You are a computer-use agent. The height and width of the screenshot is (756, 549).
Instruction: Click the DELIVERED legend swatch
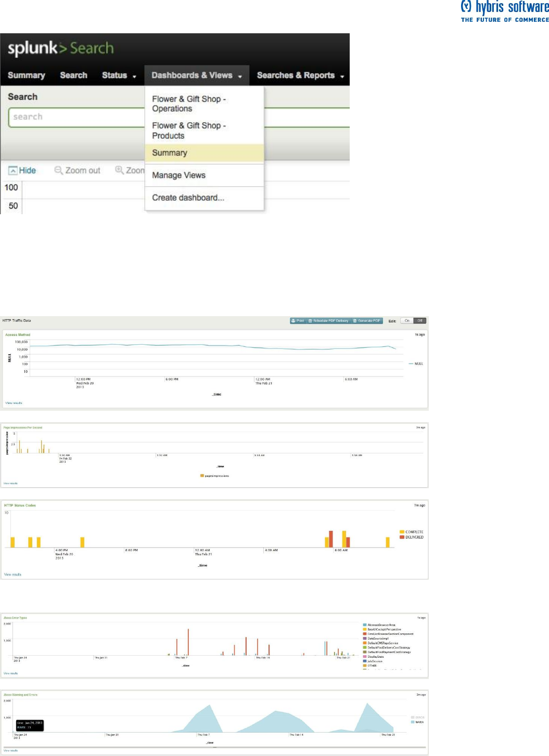(x=402, y=537)
